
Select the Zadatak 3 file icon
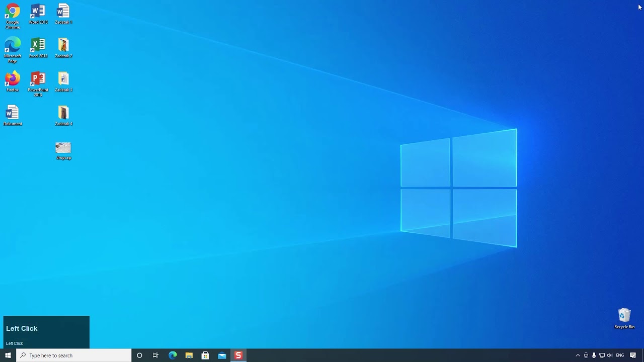[x=63, y=81]
